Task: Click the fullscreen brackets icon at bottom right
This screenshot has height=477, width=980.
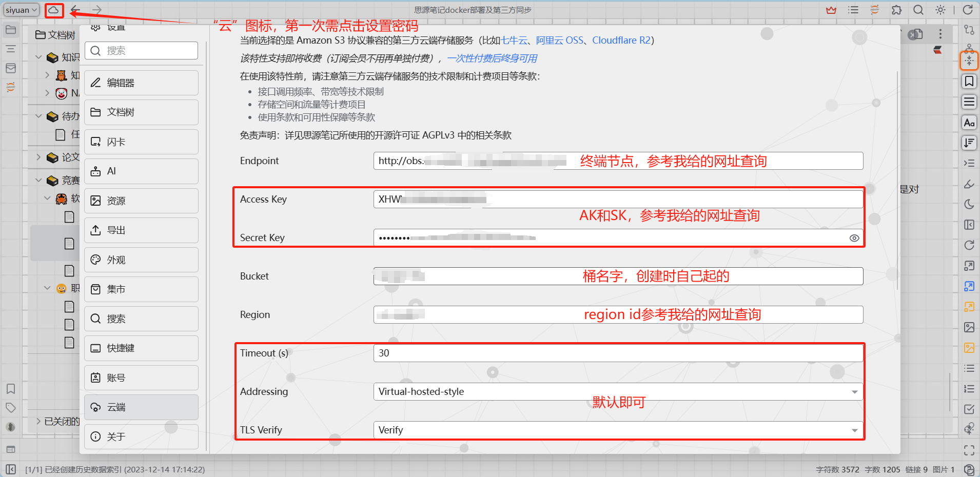Action: point(969,450)
